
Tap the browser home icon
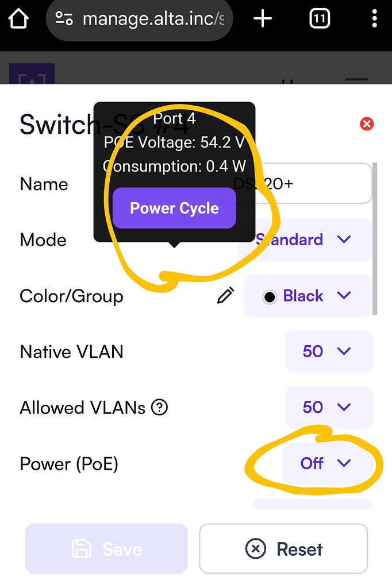tap(18, 18)
